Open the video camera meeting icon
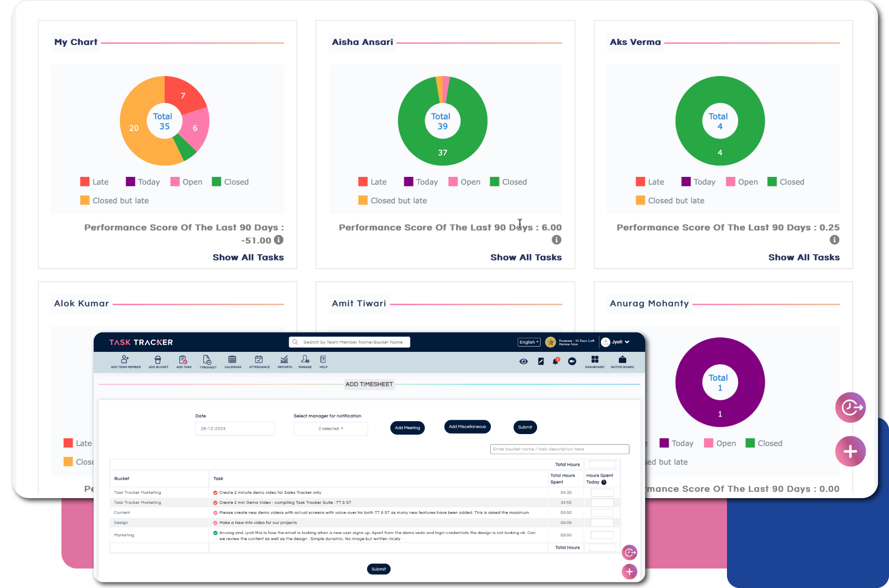This screenshot has height=588, width=889. point(572,361)
